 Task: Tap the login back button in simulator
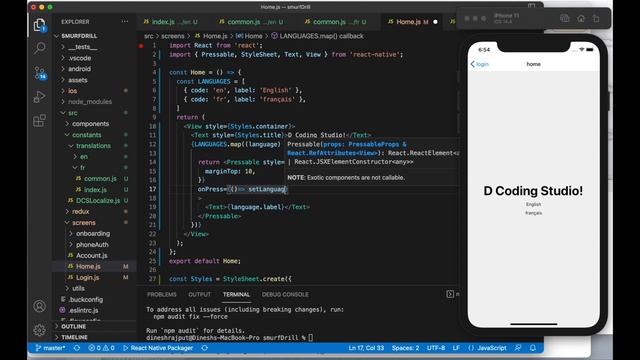[479, 64]
